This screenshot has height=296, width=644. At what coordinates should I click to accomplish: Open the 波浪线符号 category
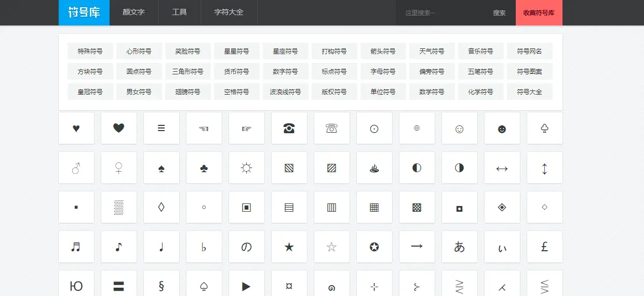(286, 92)
